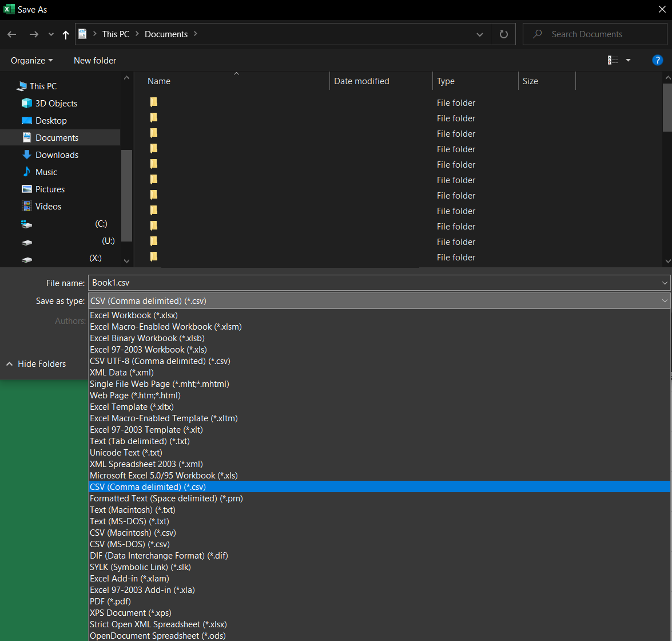This screenshot has height=641, width=672.
Task: Go up one folder level
Action: (x=66, y=34)
